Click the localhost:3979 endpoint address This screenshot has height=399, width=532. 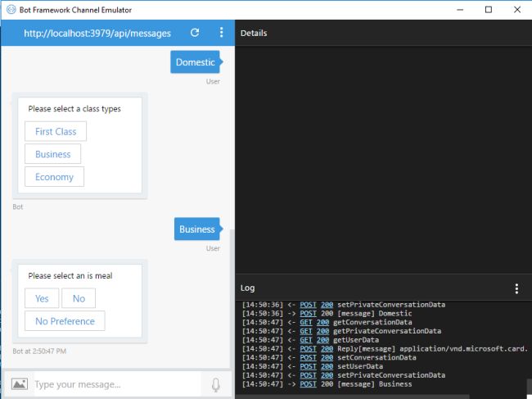(x=97, y=34)
